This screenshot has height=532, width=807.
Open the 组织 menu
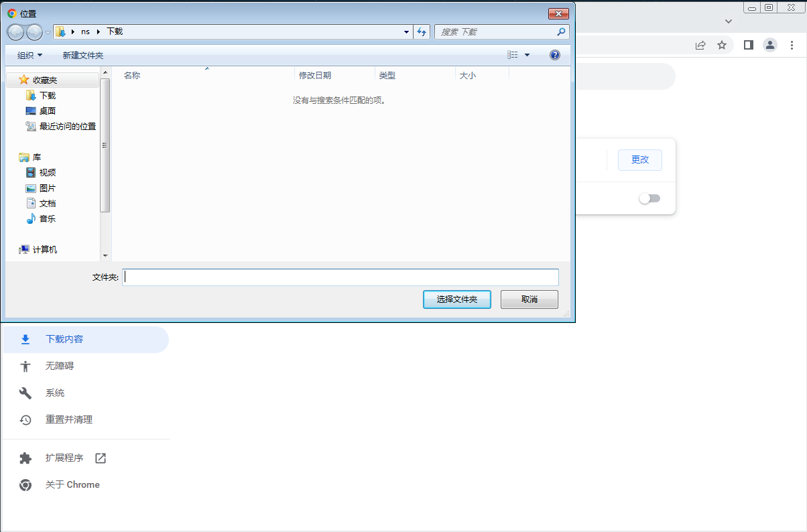(x=29, y=55)
